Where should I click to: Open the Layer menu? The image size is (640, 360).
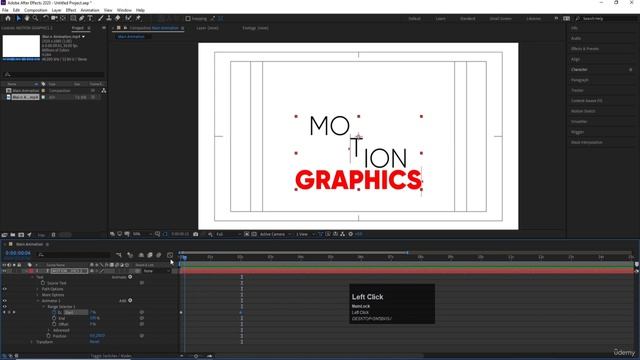click(x=56, y=10)
